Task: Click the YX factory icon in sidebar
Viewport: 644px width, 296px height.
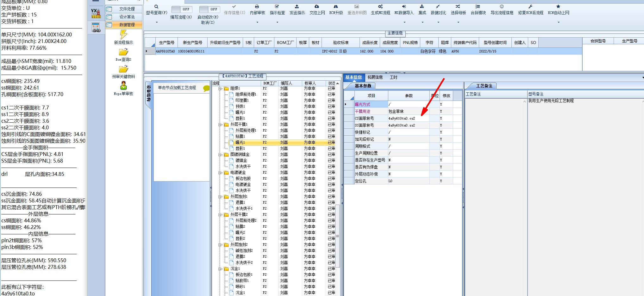Action: tap(96, 14)
